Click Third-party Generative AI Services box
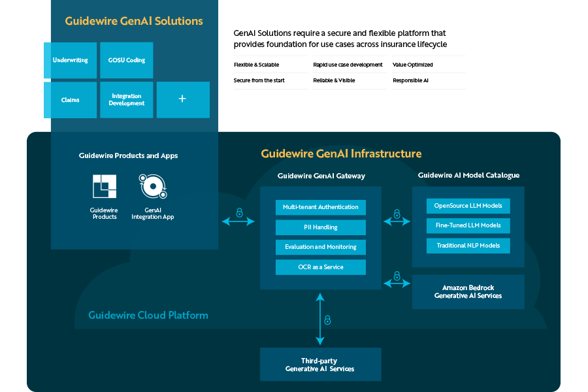Viewport: 588px width, 392px height. click(321, 365)
